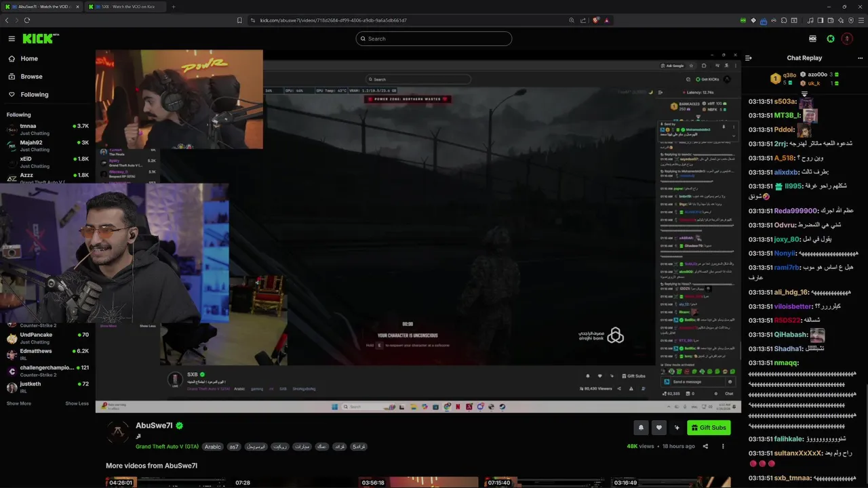868x488 pixels.
Task: Bookmark this page via address bar icon
Action: click(x=239, y=20)
